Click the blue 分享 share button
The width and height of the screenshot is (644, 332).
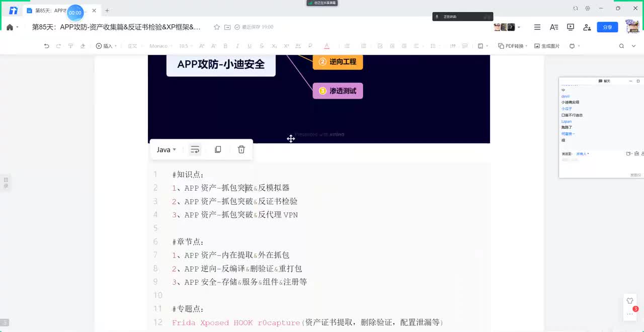coord(607,27)
